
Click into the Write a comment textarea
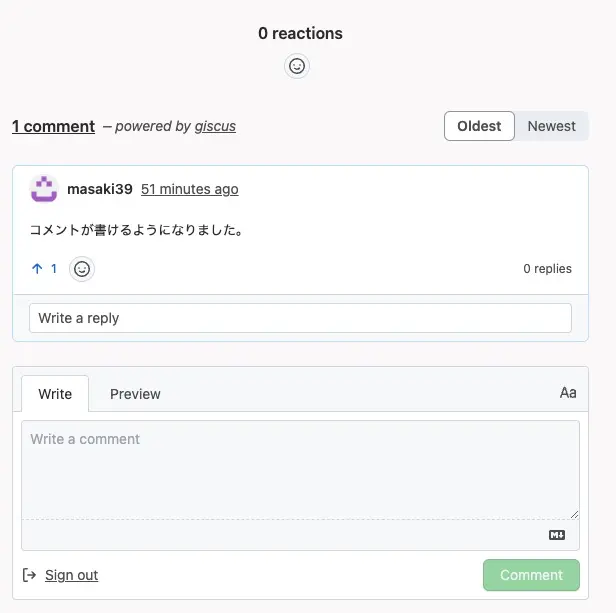[300, 468]
